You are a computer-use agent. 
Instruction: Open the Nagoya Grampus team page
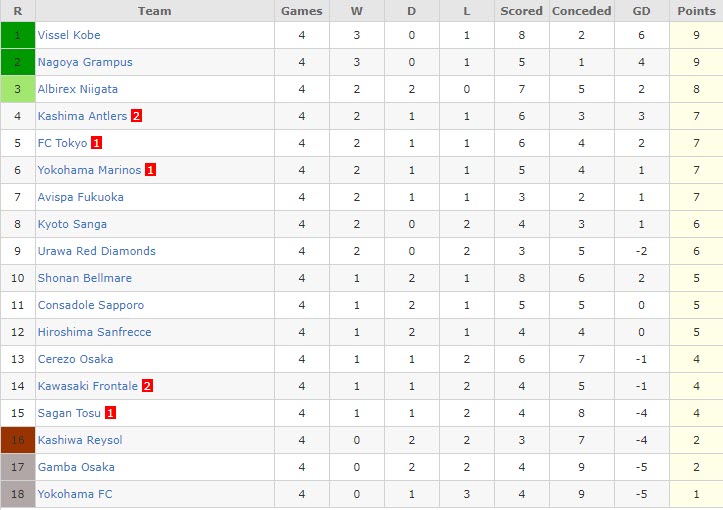click(85, 62)
